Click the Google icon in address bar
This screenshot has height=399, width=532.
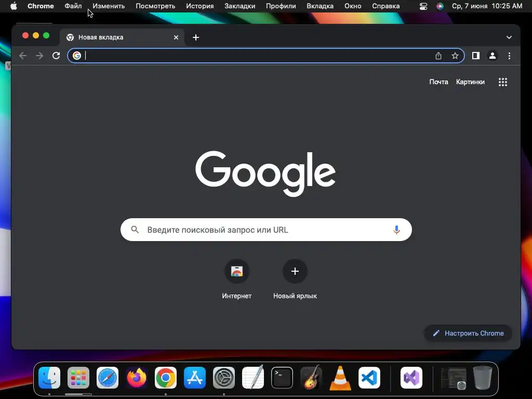(77, 56)
